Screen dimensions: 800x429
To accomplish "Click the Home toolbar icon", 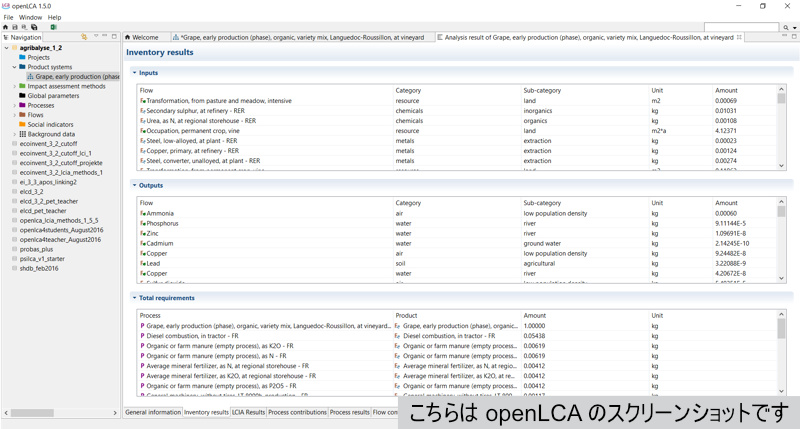I will pyautogui.click(x=6, y=28).
